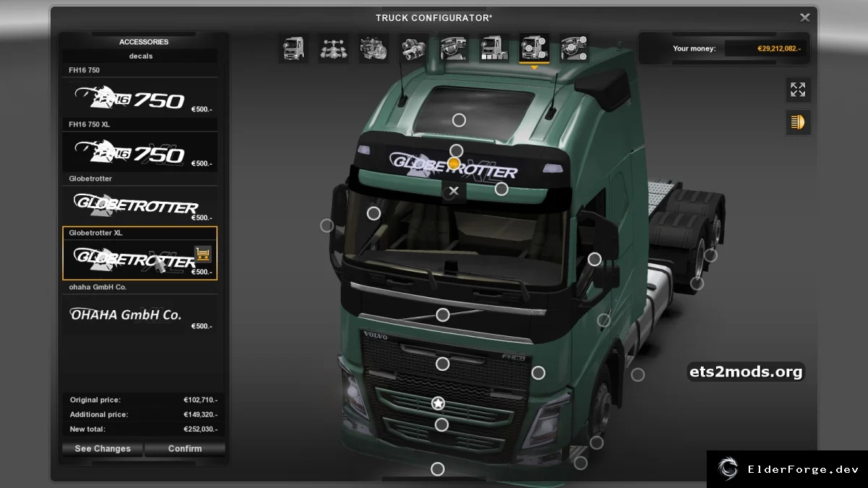Click the 'ohaha GmbH Co.' item label
Image resolution: width=868 pixels, height=488 pixels.
[x=98, y=287]
